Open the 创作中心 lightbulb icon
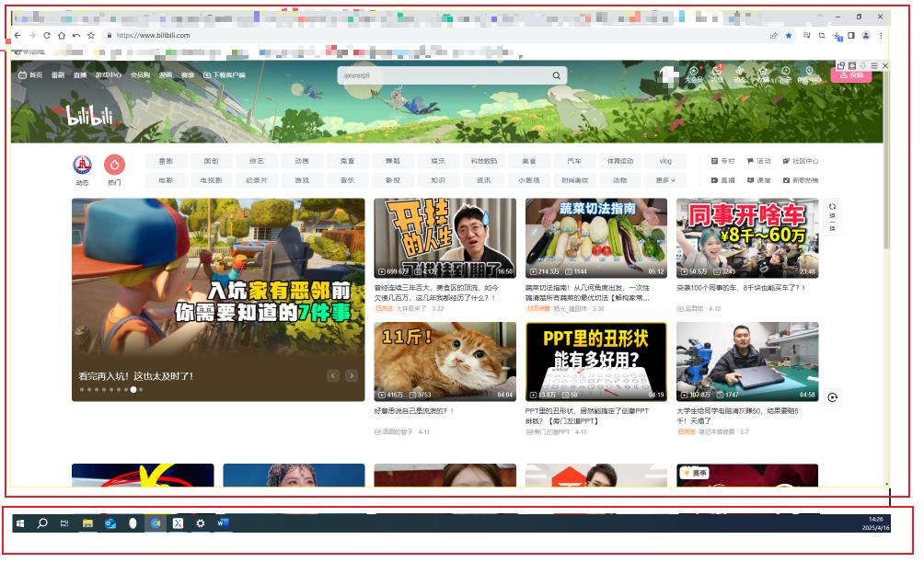The height and width of the screenshot is (574, 924). tap(809, 75)
